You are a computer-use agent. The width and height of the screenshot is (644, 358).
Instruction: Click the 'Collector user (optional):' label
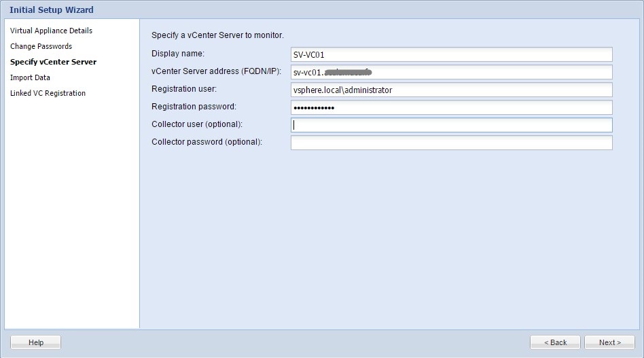click(x=197, y=124)
